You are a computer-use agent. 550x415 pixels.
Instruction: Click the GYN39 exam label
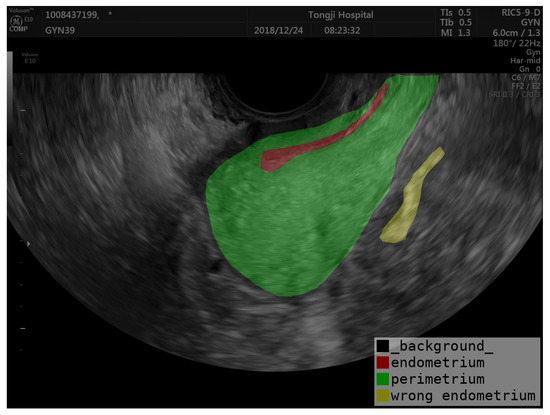[60, 30]
